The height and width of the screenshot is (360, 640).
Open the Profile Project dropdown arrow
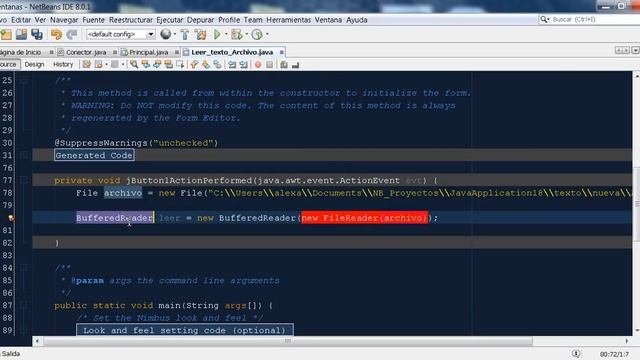pos(267,34)
